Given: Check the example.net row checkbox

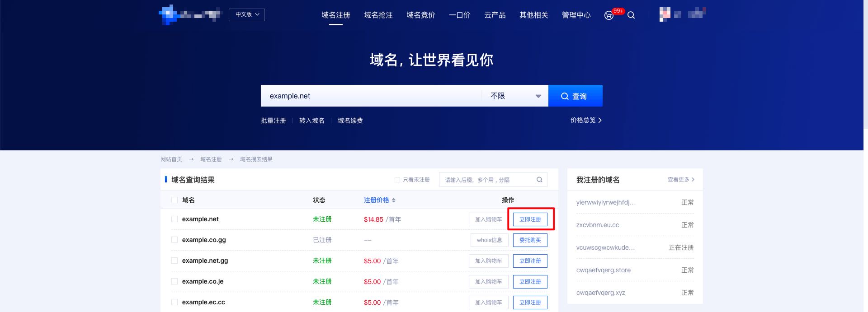Looking at the screenshot, I should tap(175, 219).
